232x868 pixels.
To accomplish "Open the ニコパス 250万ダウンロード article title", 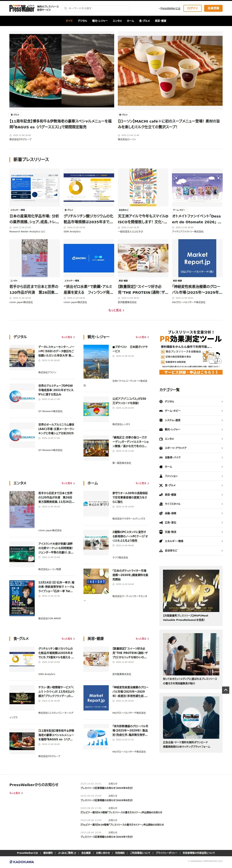I will tap(129, 401).
